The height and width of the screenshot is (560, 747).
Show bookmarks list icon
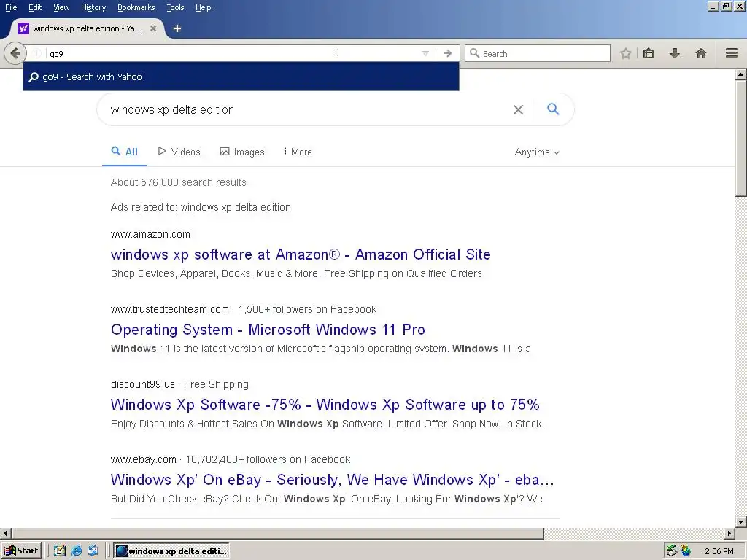pos(649,53)
